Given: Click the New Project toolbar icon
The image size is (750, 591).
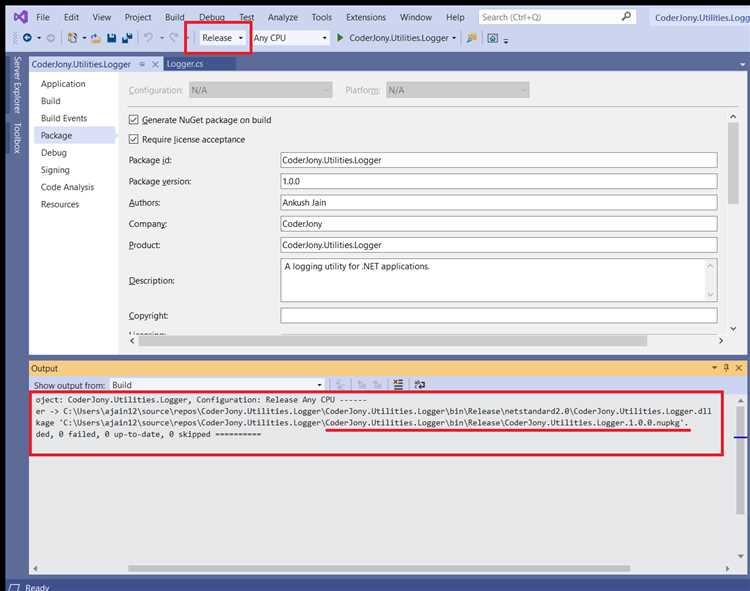Looking at the screenshot, I should point(72,37).
